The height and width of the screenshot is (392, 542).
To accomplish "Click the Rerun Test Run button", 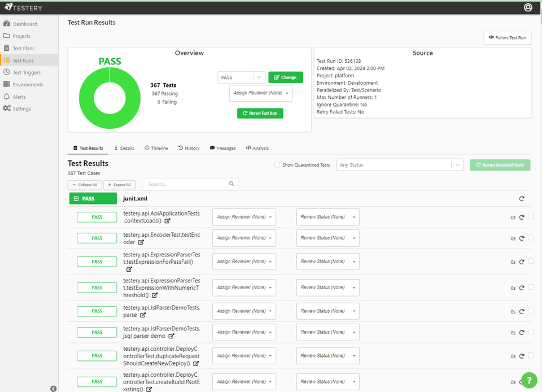I will point(260,113).
